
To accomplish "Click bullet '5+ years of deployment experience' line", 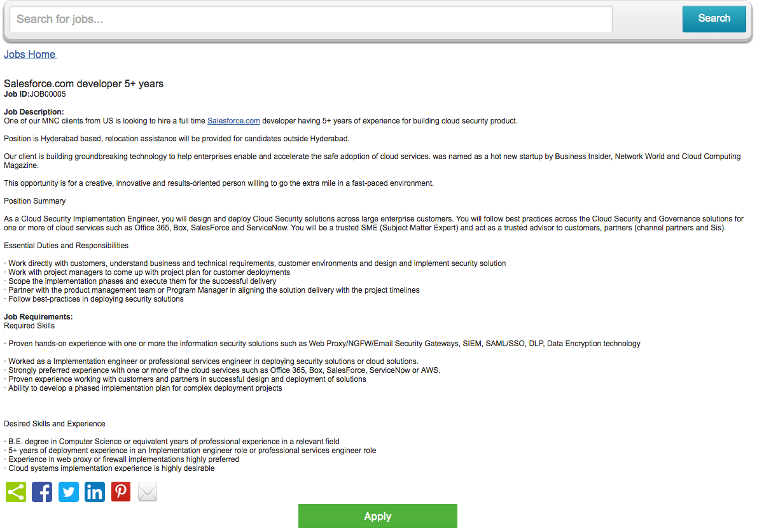I will tap(190, 451).
